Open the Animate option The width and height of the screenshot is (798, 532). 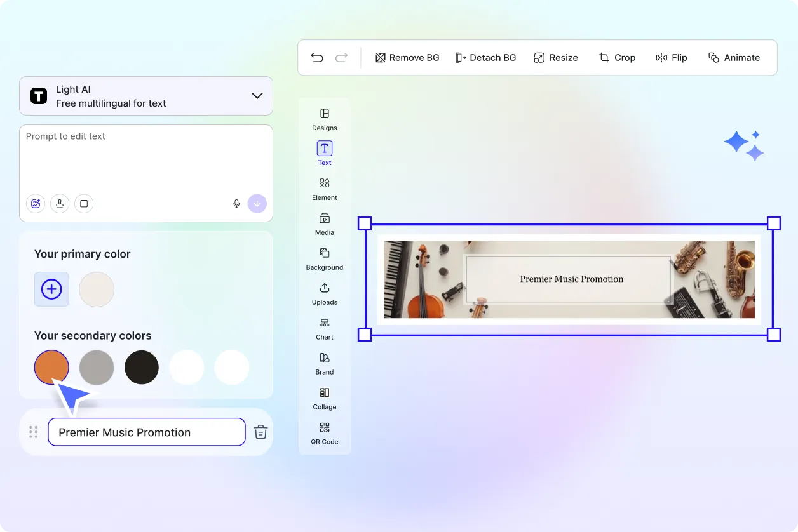click(734, 58)
